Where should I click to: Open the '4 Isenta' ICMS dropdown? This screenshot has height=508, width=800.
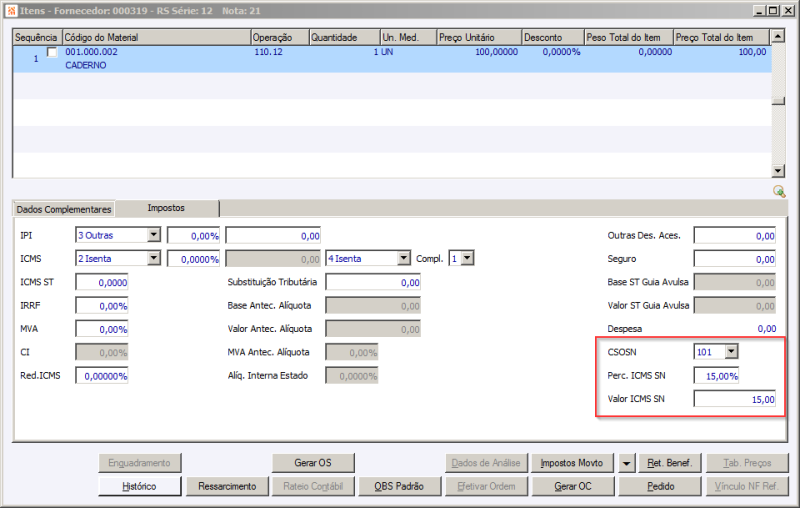click(404, 259)
